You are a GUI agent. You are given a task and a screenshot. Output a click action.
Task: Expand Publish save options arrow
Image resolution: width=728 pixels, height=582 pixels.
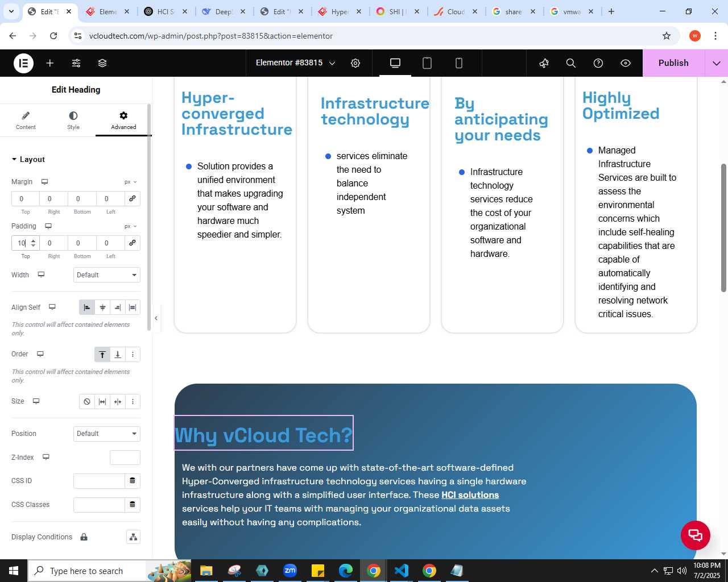pyautogui.click(x=717, y=63)
